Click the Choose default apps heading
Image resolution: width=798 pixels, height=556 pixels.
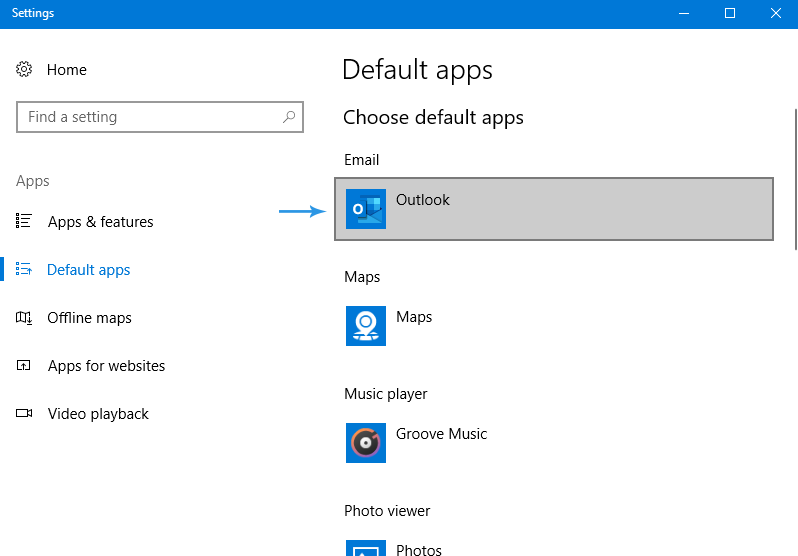pos(433,118)
